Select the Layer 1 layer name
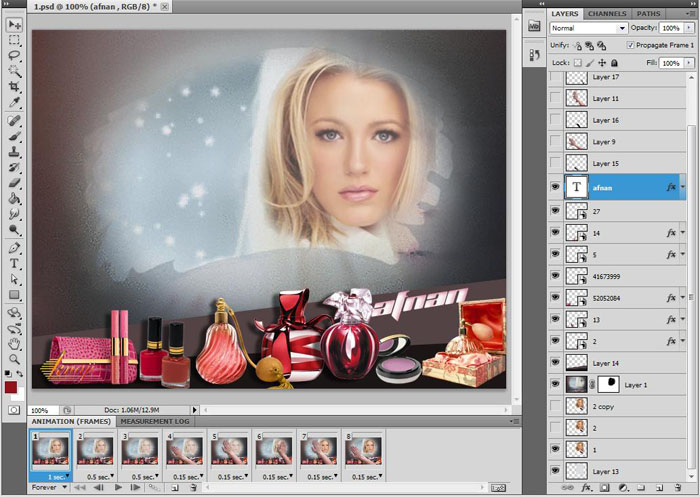The image size is (700, 497). [x=637, y=383]
